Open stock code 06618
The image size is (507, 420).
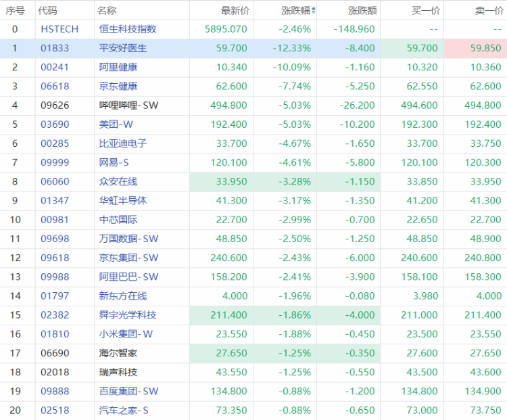55,87
